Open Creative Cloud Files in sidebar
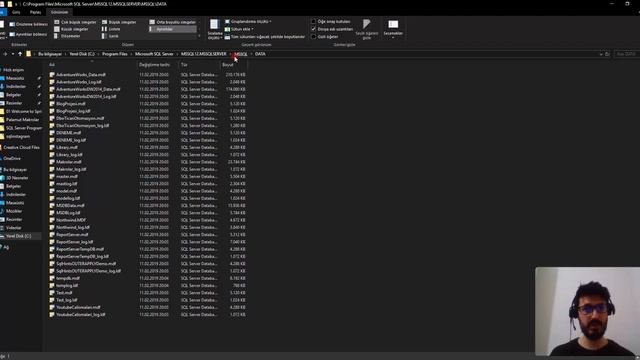 pyautogui.click(x=20, y=147)
